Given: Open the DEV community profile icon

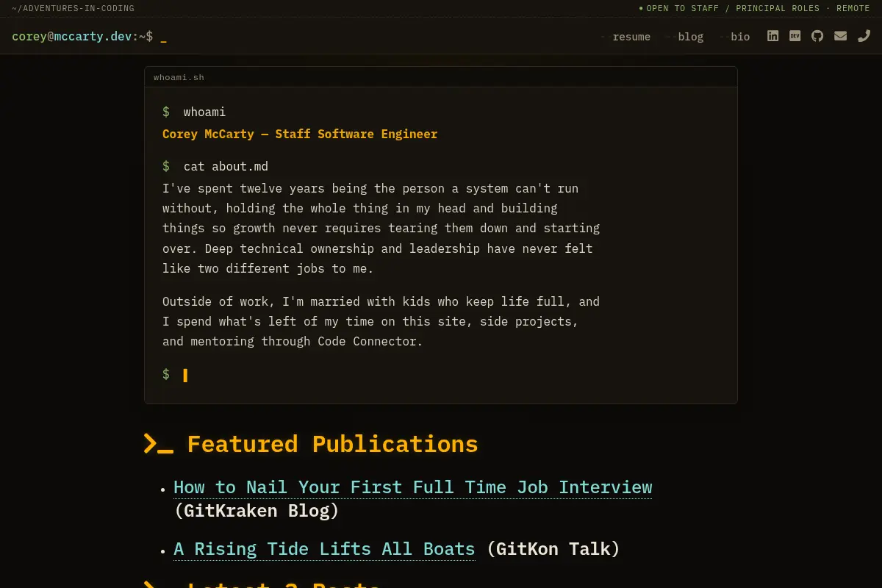Looking at the screenshot, I should click(795, 36).
